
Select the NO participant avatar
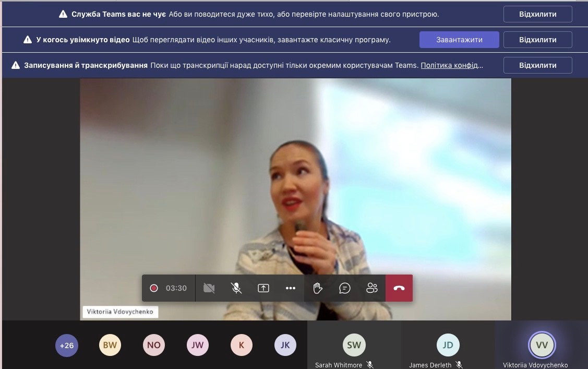pos(154,345)
